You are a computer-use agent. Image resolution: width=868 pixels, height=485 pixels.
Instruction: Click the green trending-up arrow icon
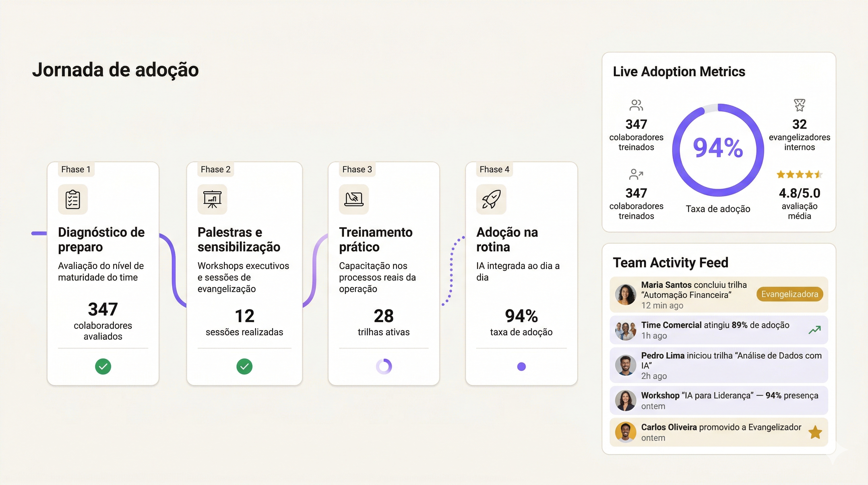point(814,330)
